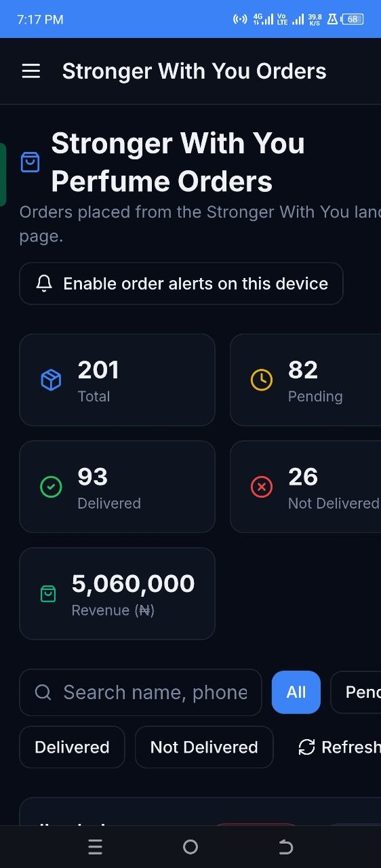Enable order alerts on this device
The height and width of the screenshot is (868, 381).
click(x=181, y=283)
